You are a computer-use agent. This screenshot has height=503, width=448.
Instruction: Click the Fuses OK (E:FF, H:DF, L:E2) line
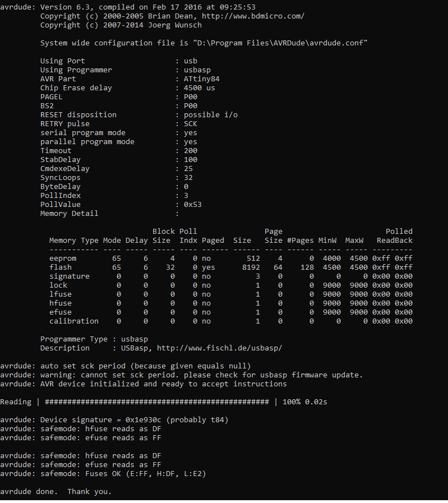[123, 474]
